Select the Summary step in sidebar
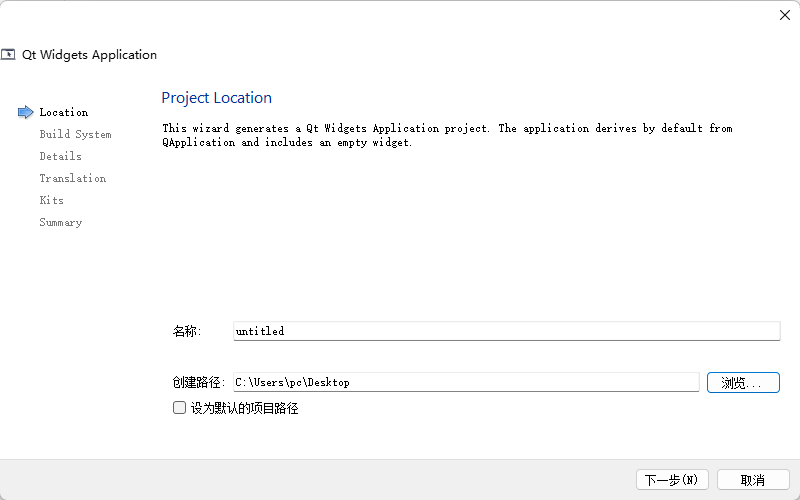800x500 pixels. [60, 222]
